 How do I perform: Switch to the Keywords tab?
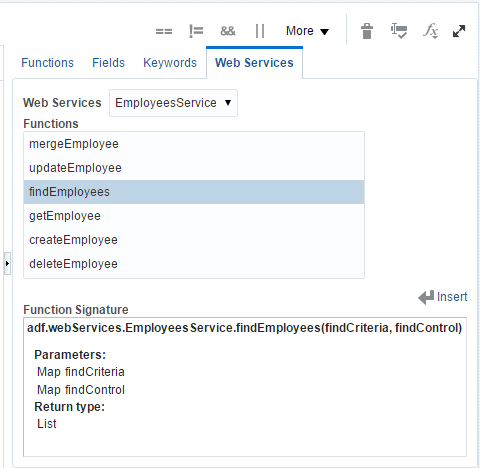(x=170, y=63)
